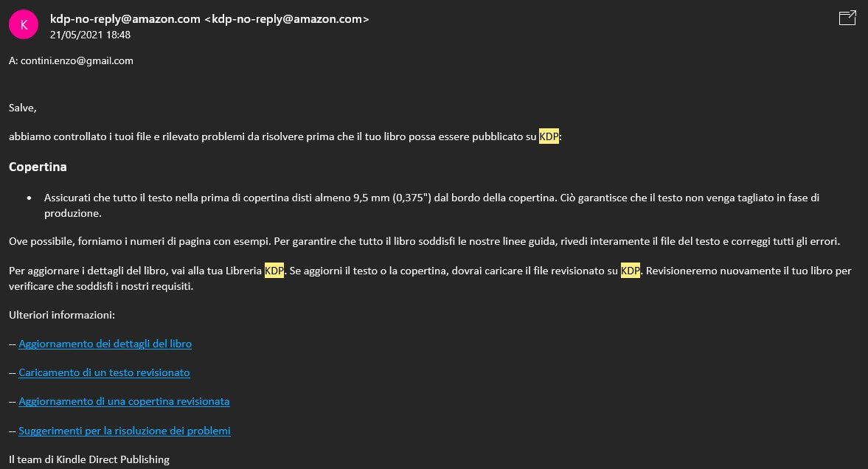Screen dimensions: 868x469
Task: Click the pink K sender avatar
Action: 23,24
